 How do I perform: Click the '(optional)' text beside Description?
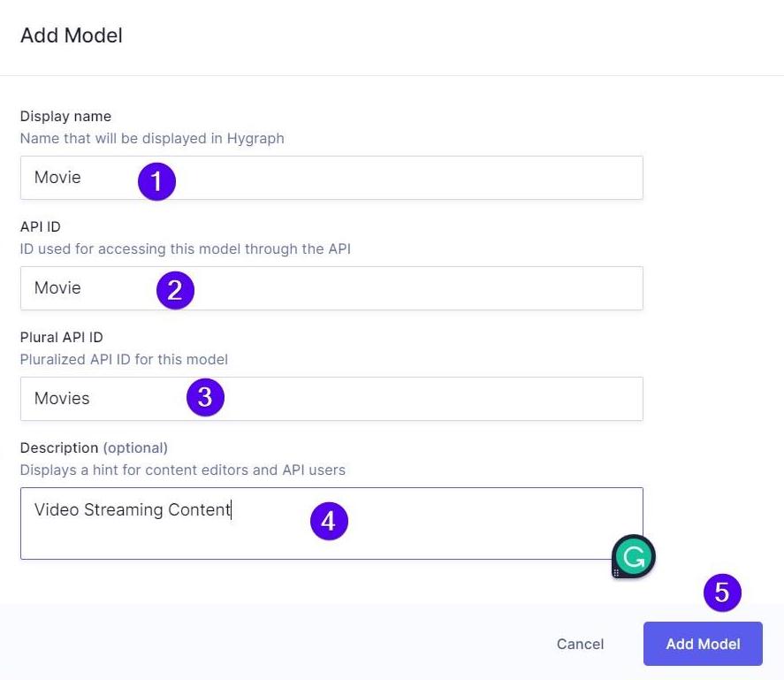click(136, 447)
